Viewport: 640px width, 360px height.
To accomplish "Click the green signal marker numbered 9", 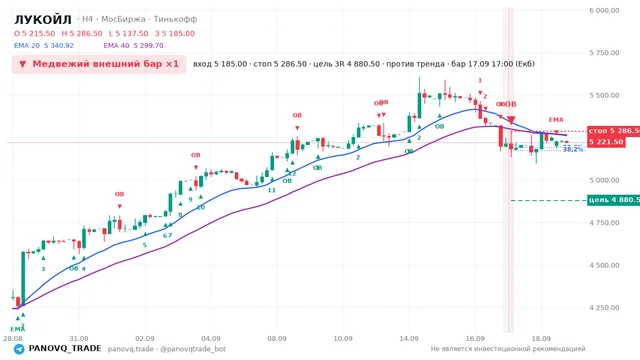I will [190, 200].
